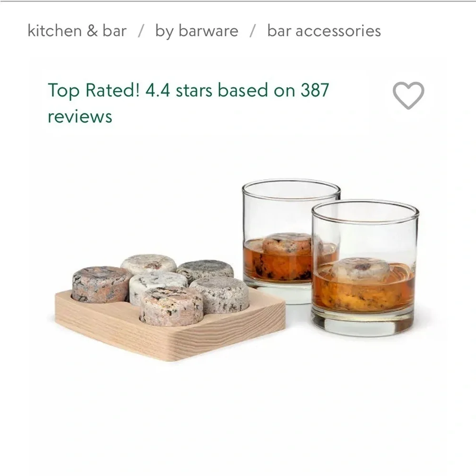Image resolution: width=476 pixels, height=476 pixels.
Task: Click the slash after kitchen & bar
Action: click(x=140, y=31)
